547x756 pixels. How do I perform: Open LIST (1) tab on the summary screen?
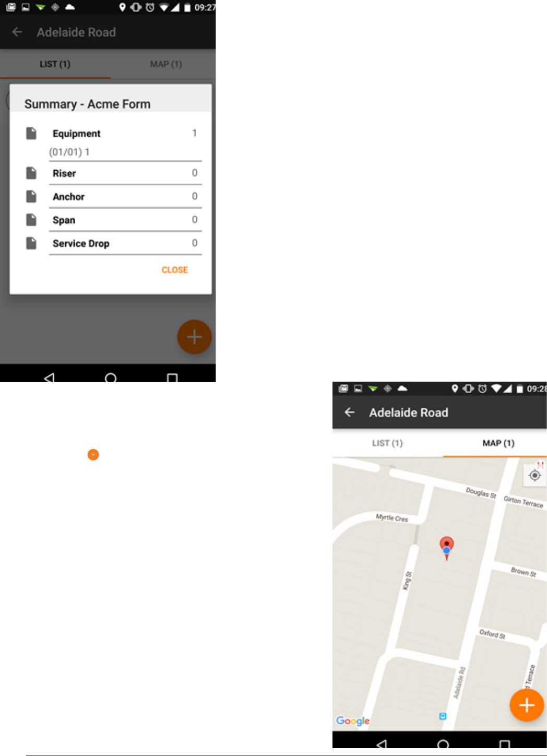coord(55,64)
